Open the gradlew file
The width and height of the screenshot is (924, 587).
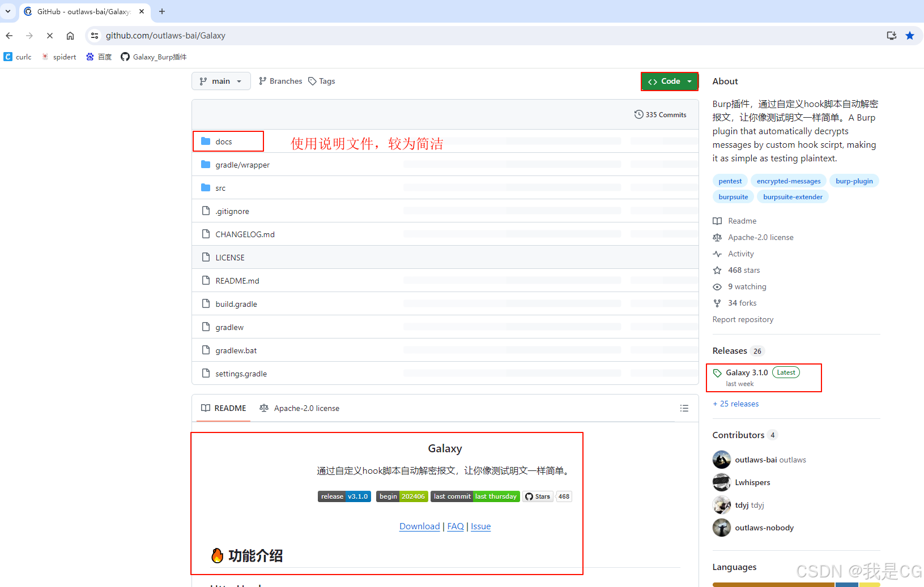click(229, 327)
